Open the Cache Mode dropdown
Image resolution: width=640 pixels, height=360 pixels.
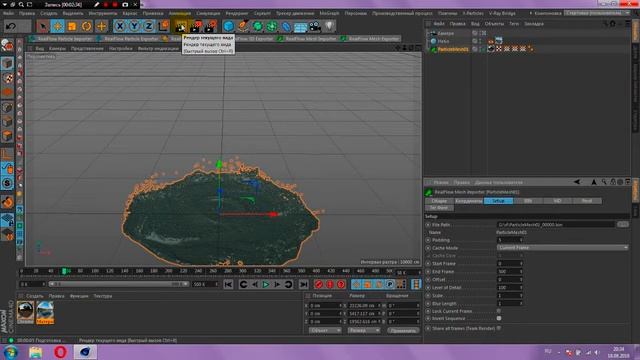(562, 248)
